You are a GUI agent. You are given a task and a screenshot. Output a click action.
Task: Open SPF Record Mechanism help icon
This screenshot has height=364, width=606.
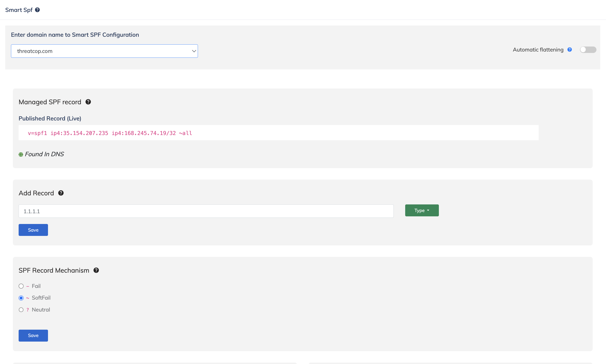[96, 270]
